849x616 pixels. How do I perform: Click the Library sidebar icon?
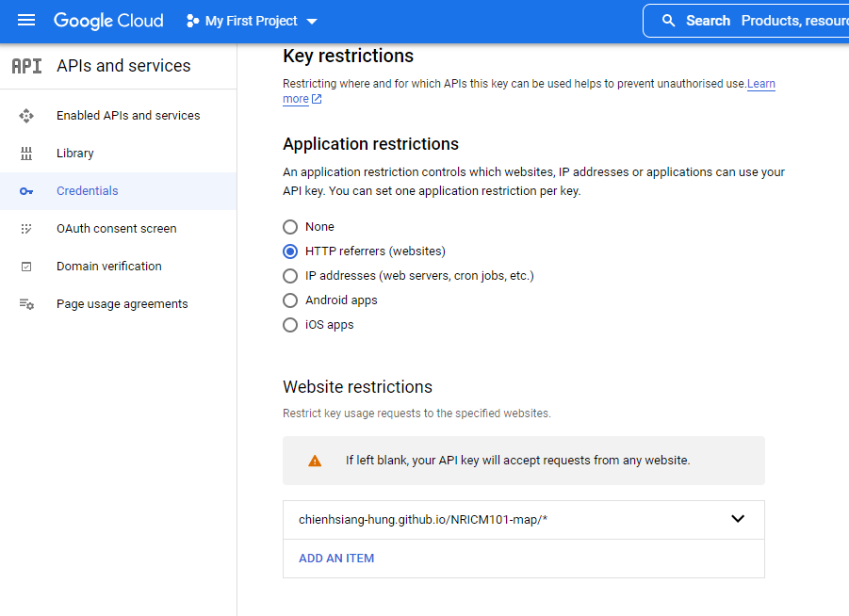tap(26, 154)
